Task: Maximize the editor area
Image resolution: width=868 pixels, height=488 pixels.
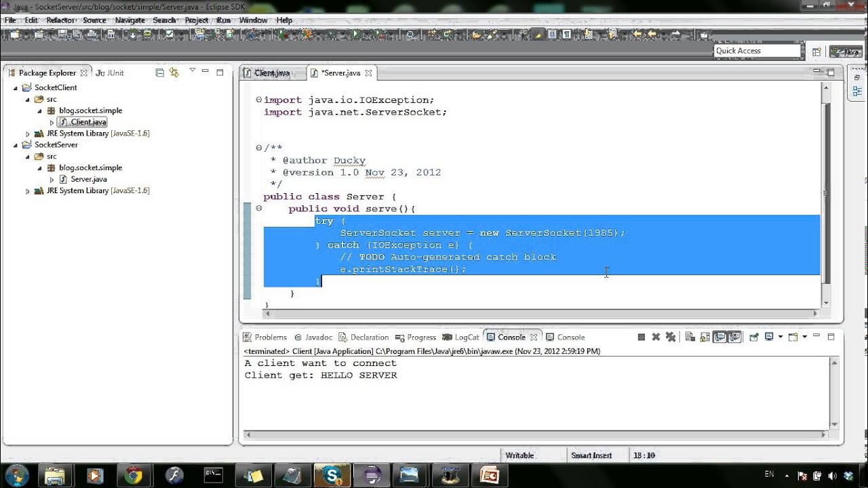Action: coord(832,71)
